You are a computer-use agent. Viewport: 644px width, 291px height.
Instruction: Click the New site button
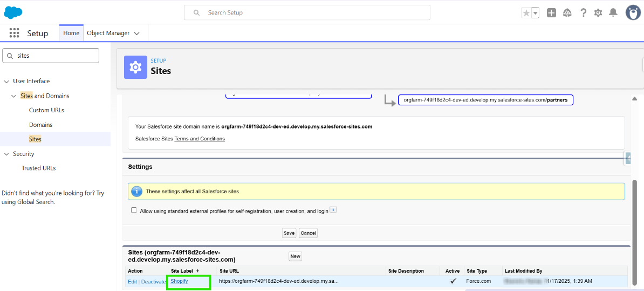click(295, 256)
